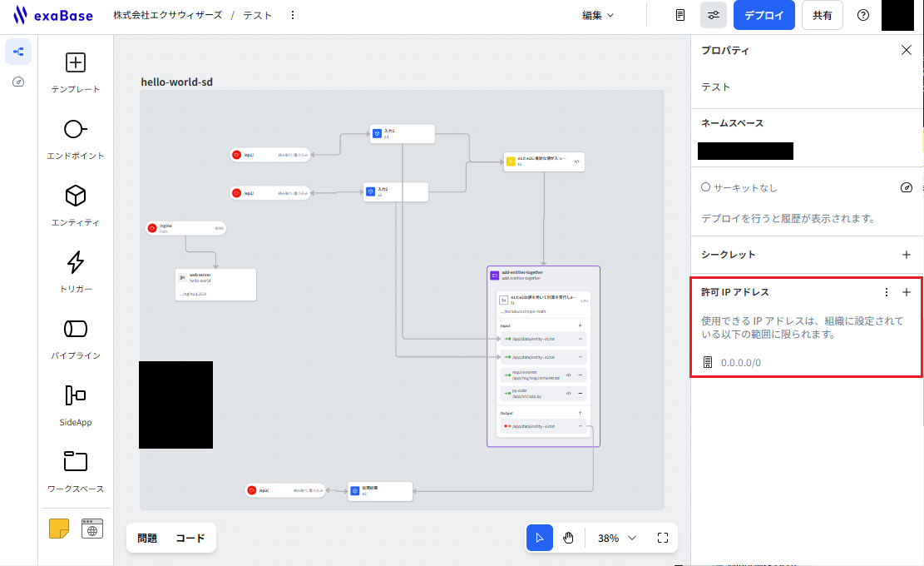Select the add-entities-together pipeline header
This screenshot has width=924, height=566.
543,275
